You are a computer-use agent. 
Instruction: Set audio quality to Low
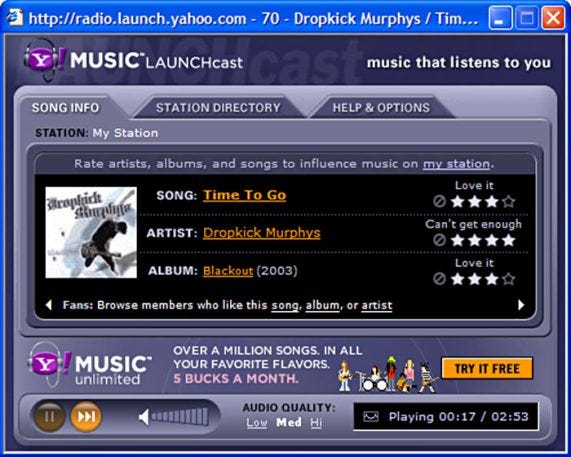[257, 423]
